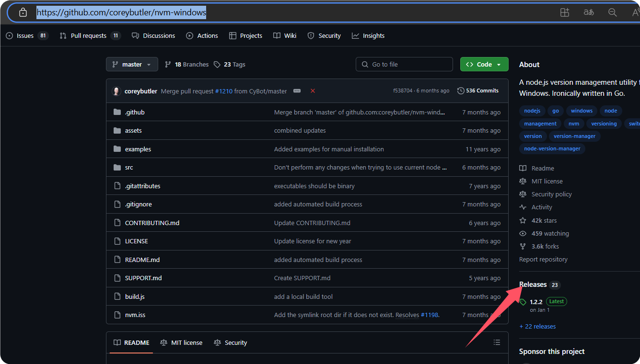Open the README outline list icon
This screenshot has width=640, height=364.
coord(497,342)
